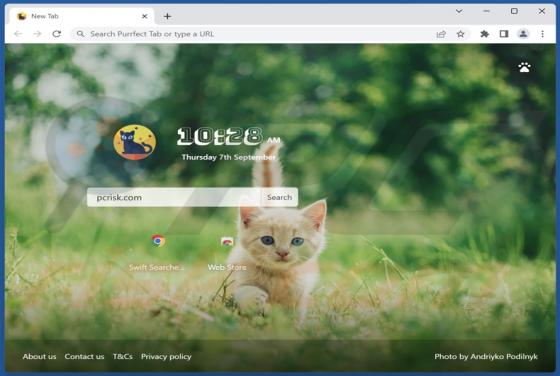Click the 10:28 clock display

pos(229,136)
